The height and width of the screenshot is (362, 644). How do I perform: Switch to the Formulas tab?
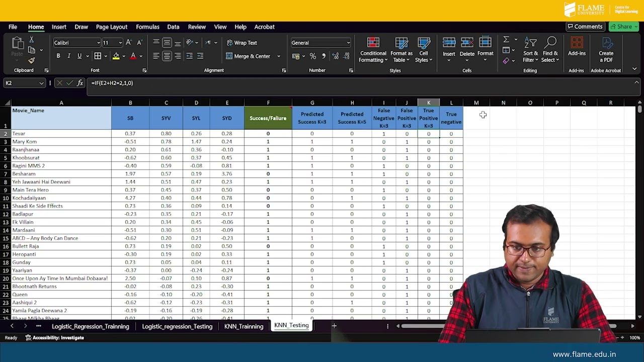click(147, 27)
